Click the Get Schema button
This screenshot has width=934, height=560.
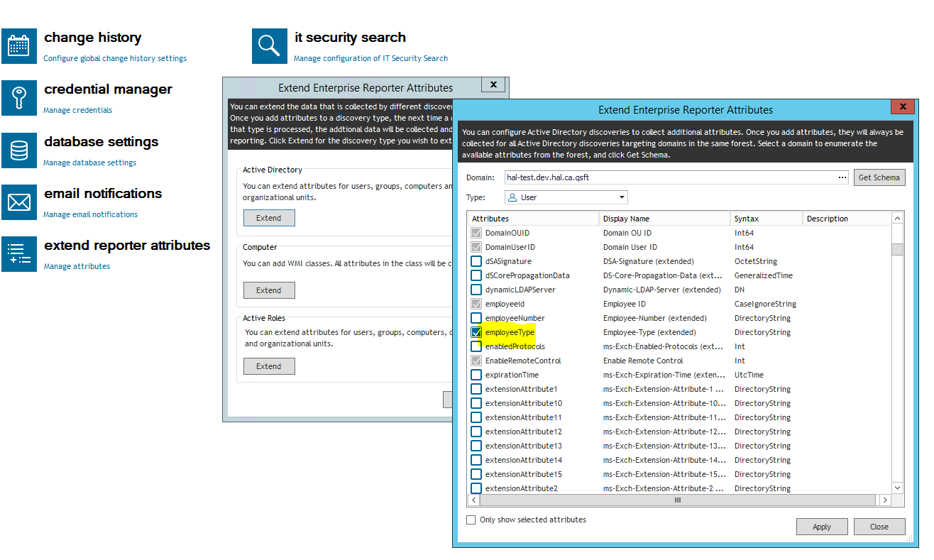point(879,177)
